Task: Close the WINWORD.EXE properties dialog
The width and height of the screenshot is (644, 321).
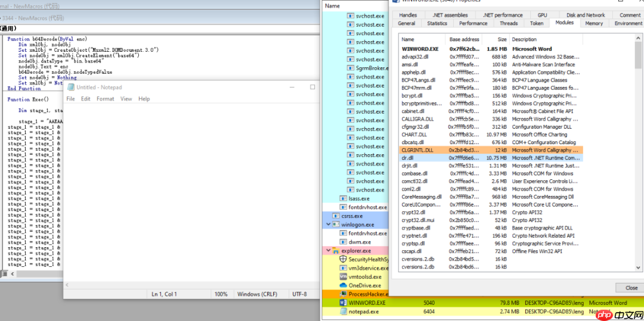Action: (631, 288)
